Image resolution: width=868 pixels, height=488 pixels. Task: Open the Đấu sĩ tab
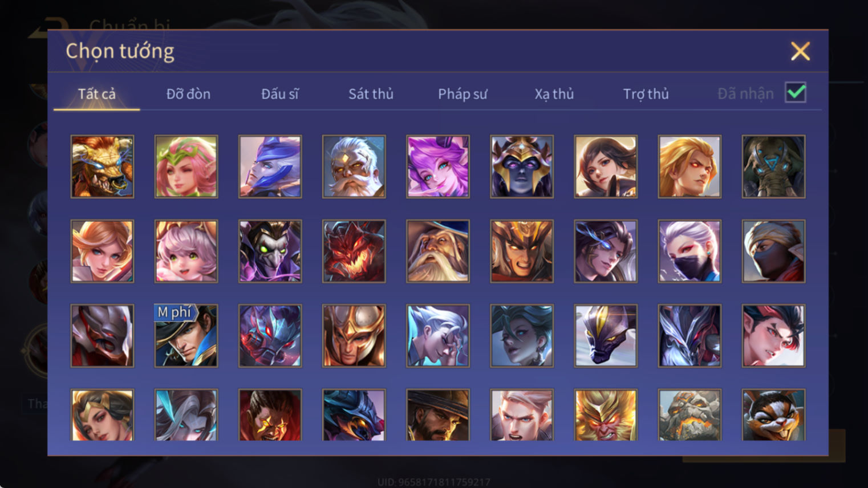[279, 93]
